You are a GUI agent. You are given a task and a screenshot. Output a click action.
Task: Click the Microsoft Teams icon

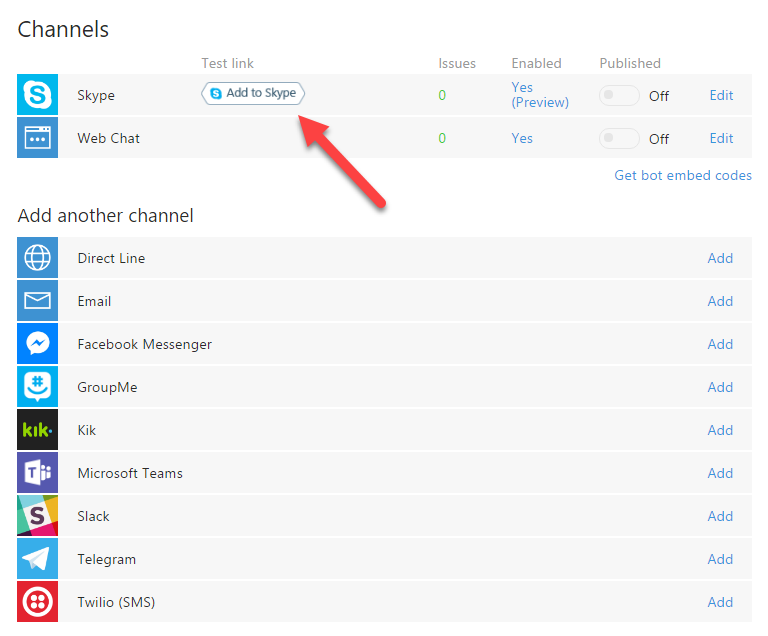tap(38, 473)
